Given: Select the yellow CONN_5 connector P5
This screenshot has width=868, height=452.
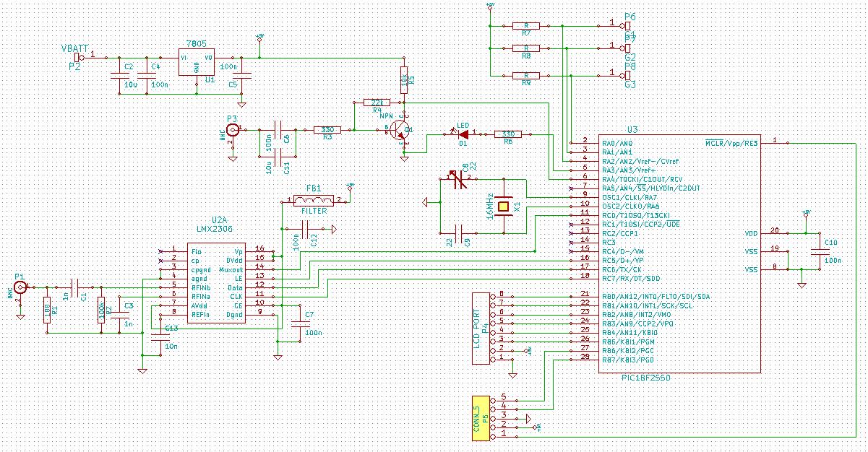Looking at the screenshot, I should click(x=481, y=419).
